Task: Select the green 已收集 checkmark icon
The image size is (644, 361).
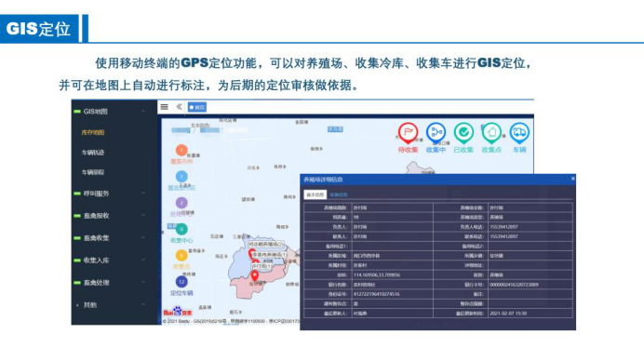Action: [x=463, y=133]
